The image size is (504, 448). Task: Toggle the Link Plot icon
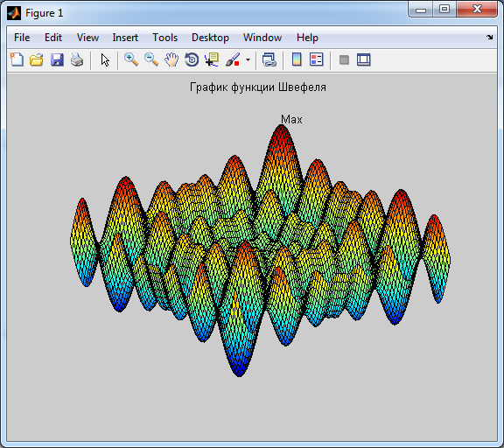click(269, 59)
